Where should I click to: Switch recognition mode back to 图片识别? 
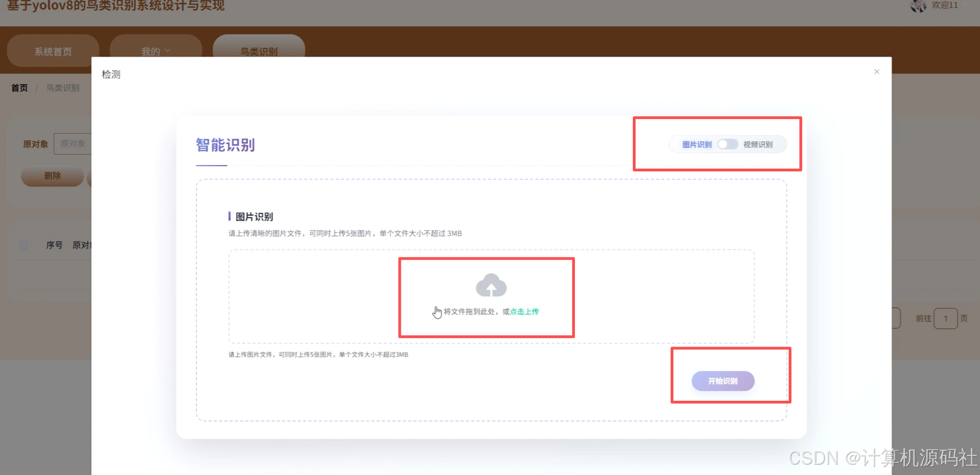coord(697,144)
